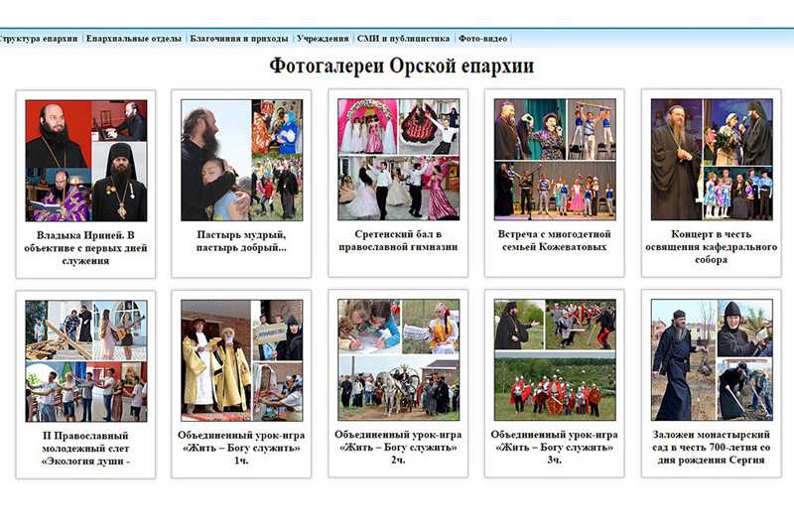Go to 'СМИ и публицистика' menu
The image size is (794, 532).
click(404, 39)
